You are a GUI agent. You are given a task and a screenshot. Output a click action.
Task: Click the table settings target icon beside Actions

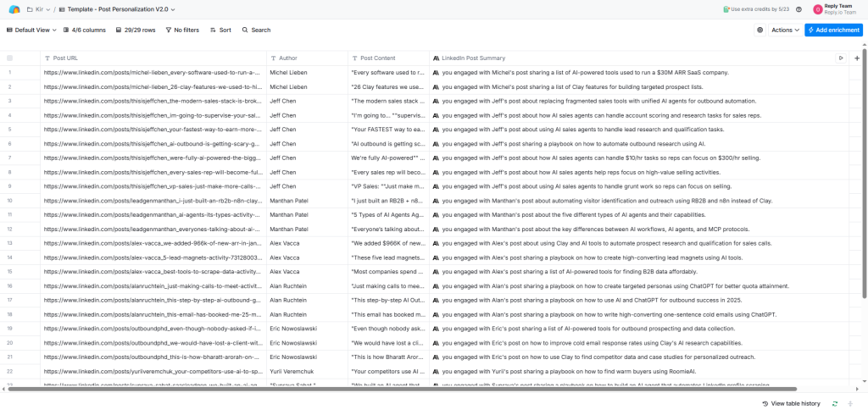(x=760, y=30)
